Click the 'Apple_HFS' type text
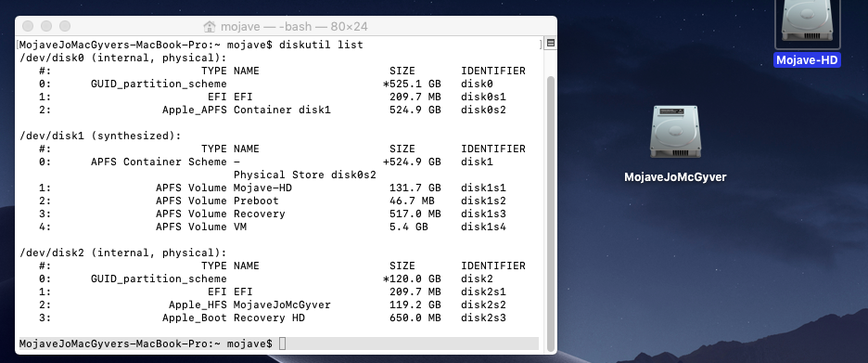 tap(198, 305)
